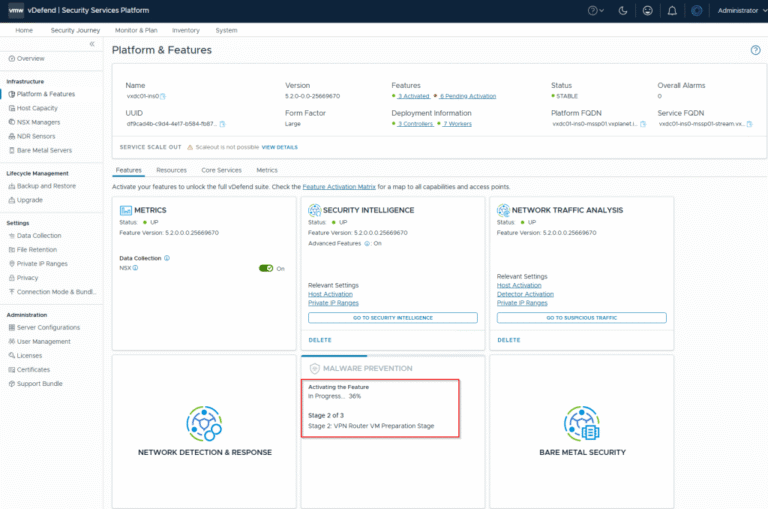Collapse the left sidebar using double chevron
768x509 pixels.
(92, 44)
